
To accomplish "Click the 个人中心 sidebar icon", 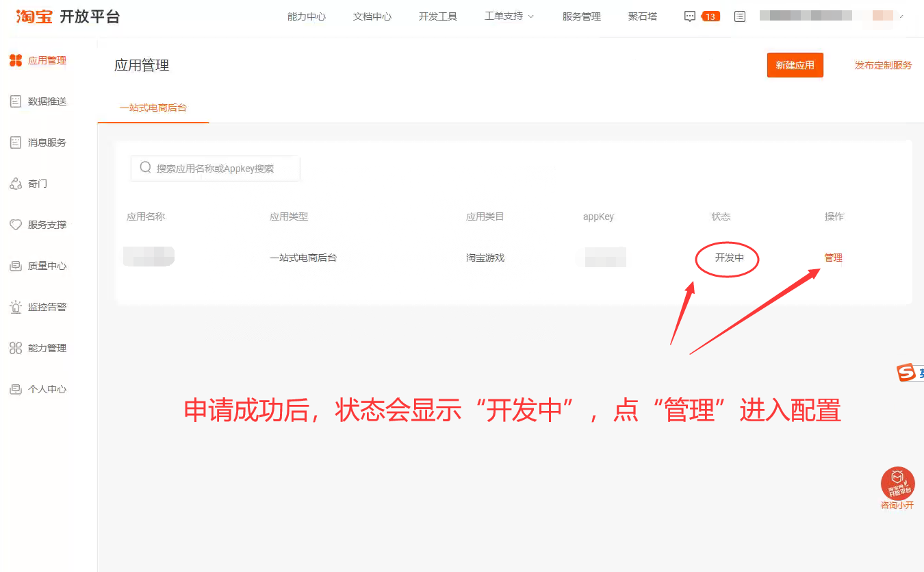I will pyautogui.click(x=16, y=389).
